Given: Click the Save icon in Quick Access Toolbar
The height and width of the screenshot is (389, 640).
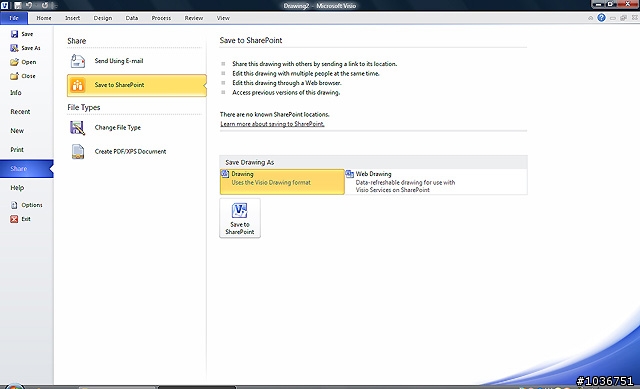Looking at the screenshot, I should pos(18,5).
